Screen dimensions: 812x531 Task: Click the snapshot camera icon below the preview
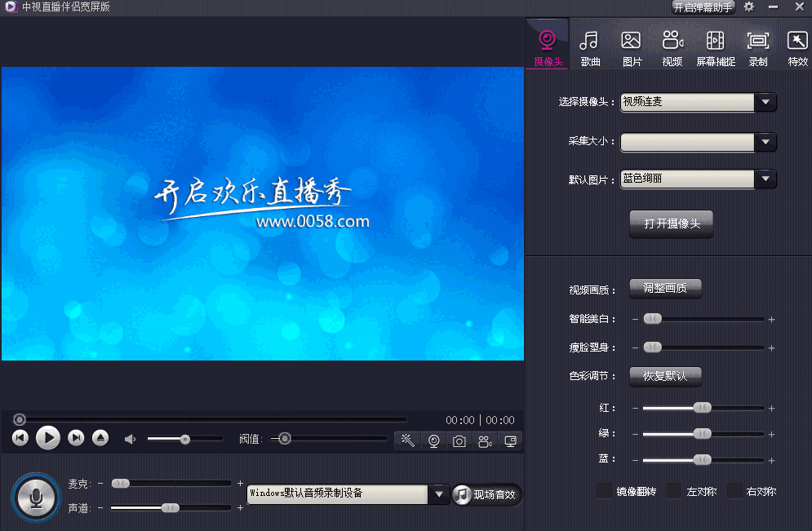[x=459, y=440]
